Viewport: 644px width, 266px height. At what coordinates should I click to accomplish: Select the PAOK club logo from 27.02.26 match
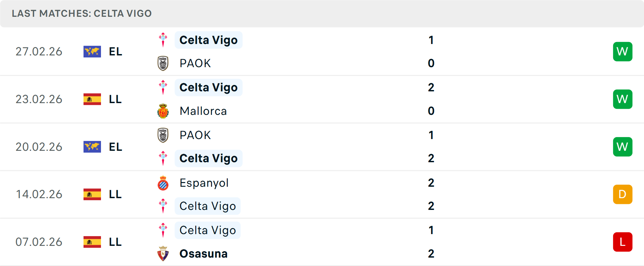pyautogui.click(x=163, y=63)
